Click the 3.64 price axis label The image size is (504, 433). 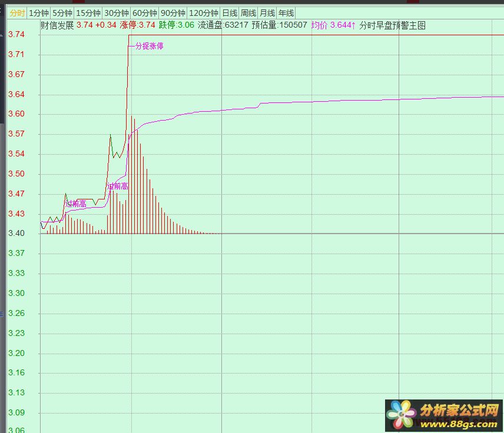pyautogui.click(x=16, y=94)
